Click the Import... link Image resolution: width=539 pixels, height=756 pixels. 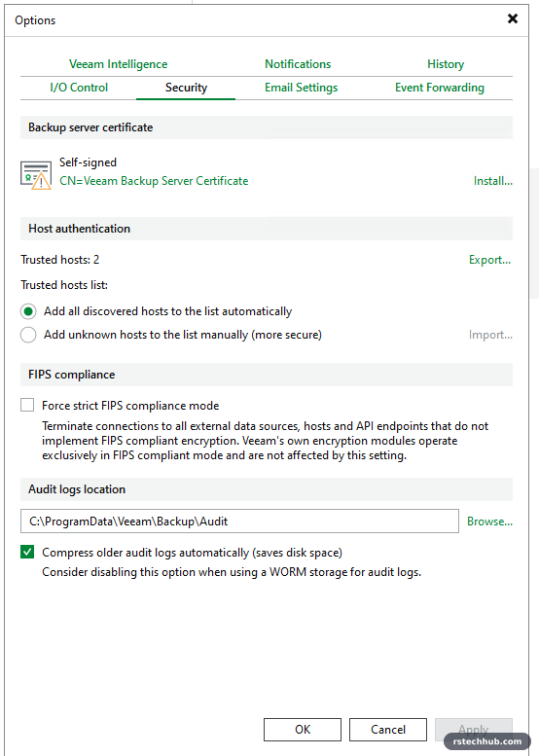490,335
